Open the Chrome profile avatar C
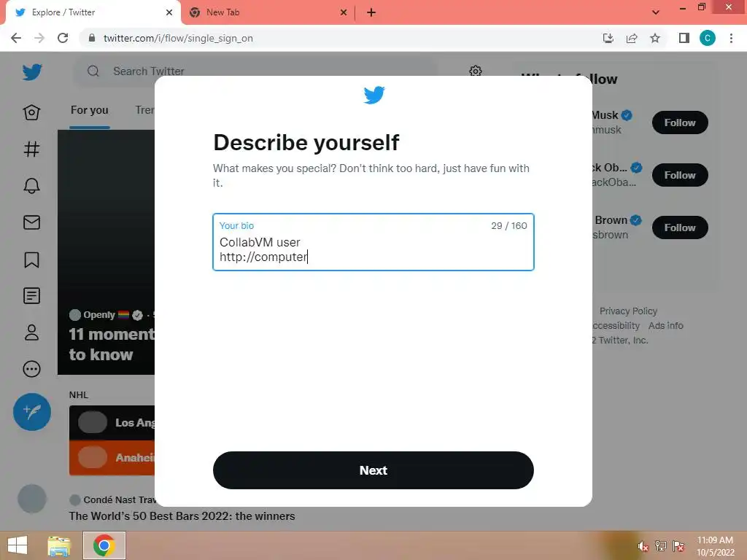Screen dimensions: 747x560 click(708, 38)
